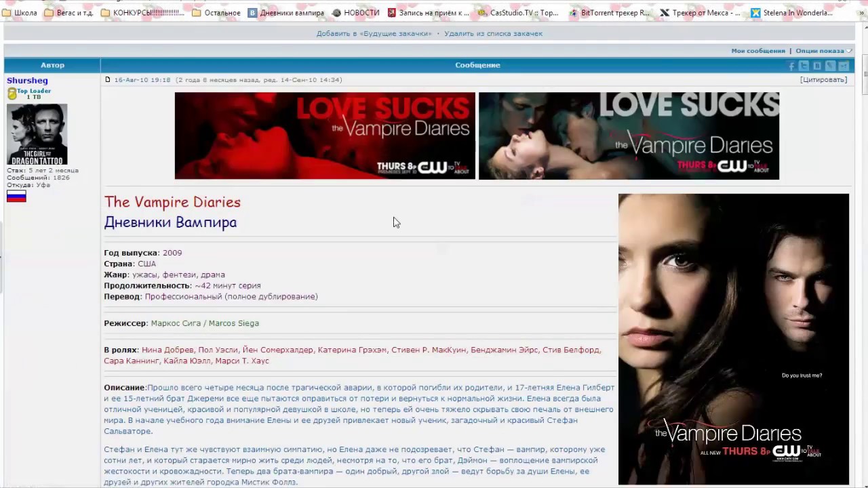Click Shursheg's Dragon Tattoo avatar
Image resolution: width=868 pixels, height=488 pixels.
pos(37,134)
